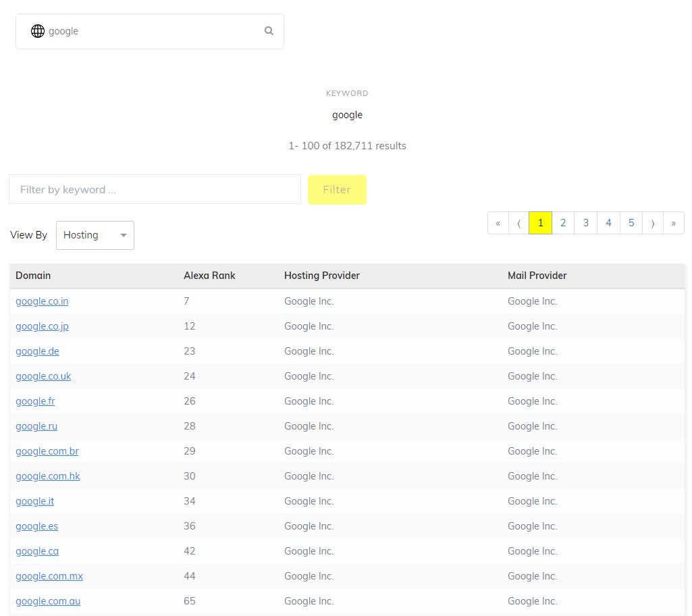Open the google.co.jp domain link

[x=43, y=326]
